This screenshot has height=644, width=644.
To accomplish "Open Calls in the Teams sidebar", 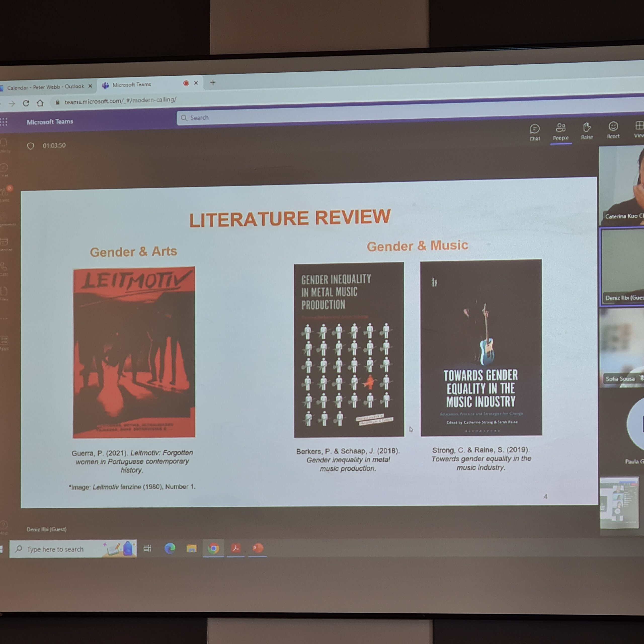I will [4, 269].
